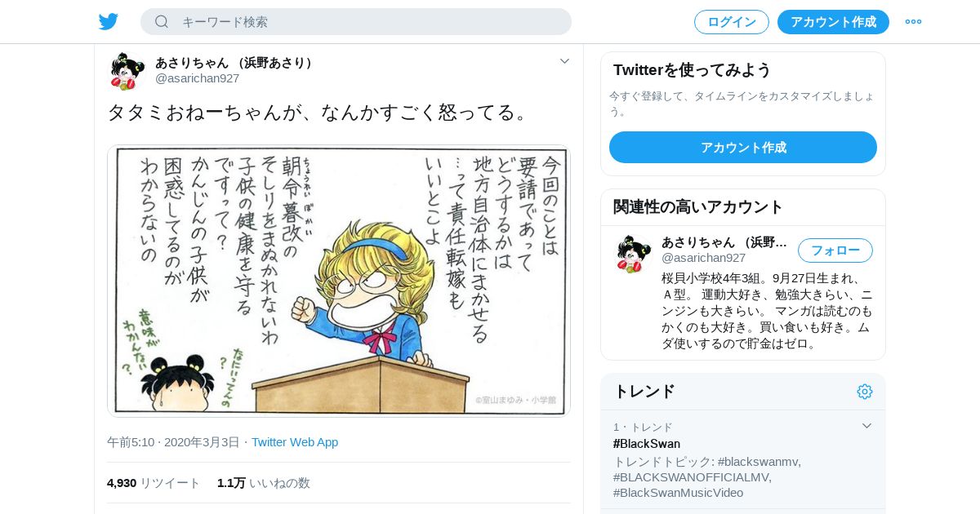Click sidebar アカウント作成 signup button

(x=743, y=147)
